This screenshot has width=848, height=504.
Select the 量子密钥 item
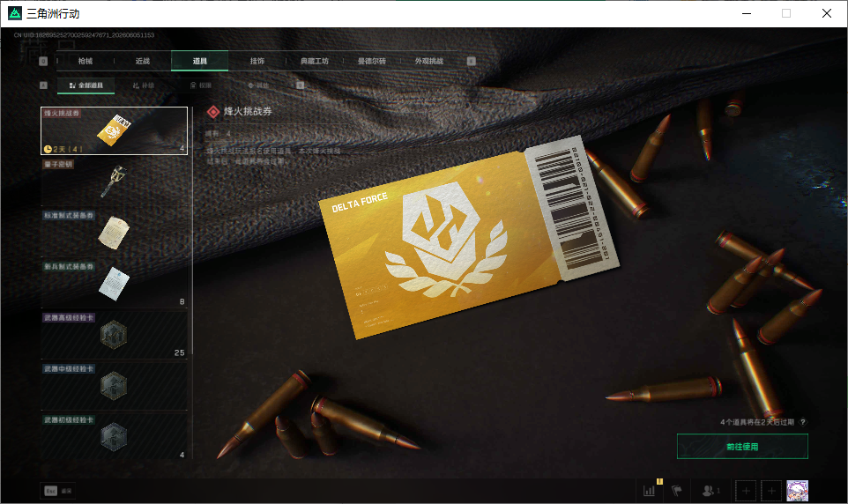click(x=114, y=182)
